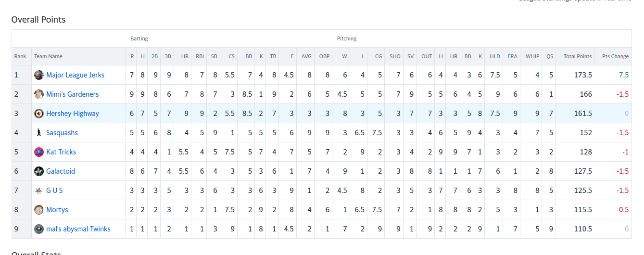Click the Mimi's Gardeners team avatar icon
This screenshot has width=644, height=255.
(39, 94)
